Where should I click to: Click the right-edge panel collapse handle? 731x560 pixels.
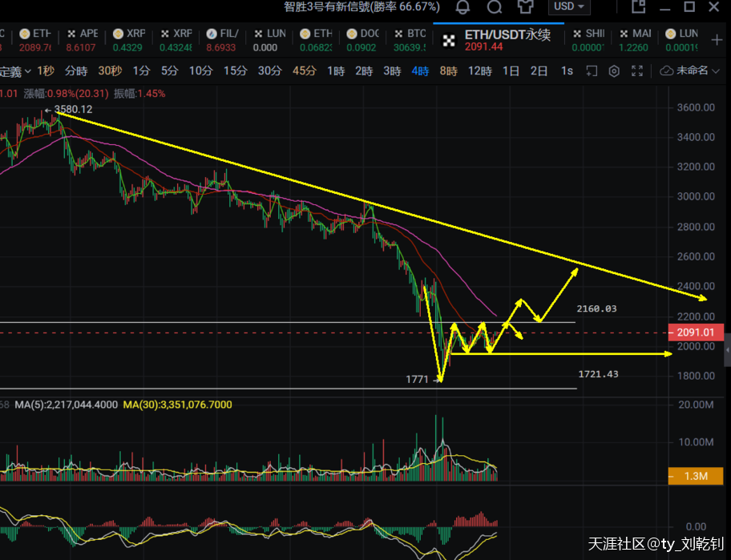point(727,351)
